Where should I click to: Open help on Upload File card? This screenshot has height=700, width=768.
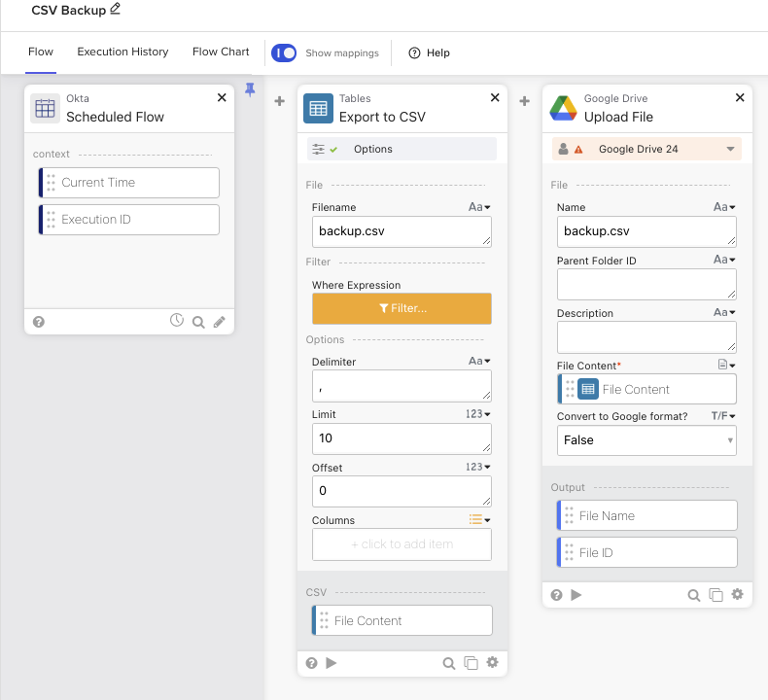click(556, 595)
